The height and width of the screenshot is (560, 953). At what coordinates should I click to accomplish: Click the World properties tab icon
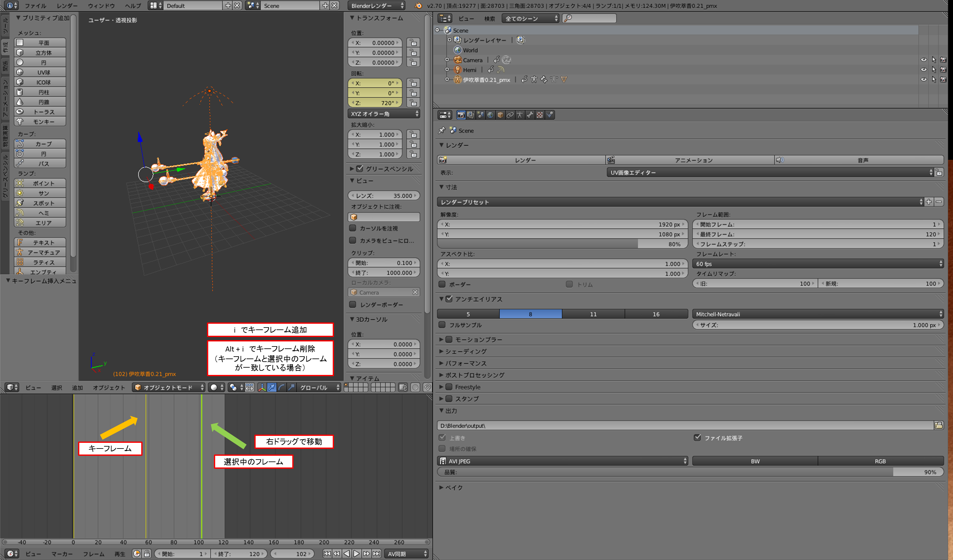490,115
